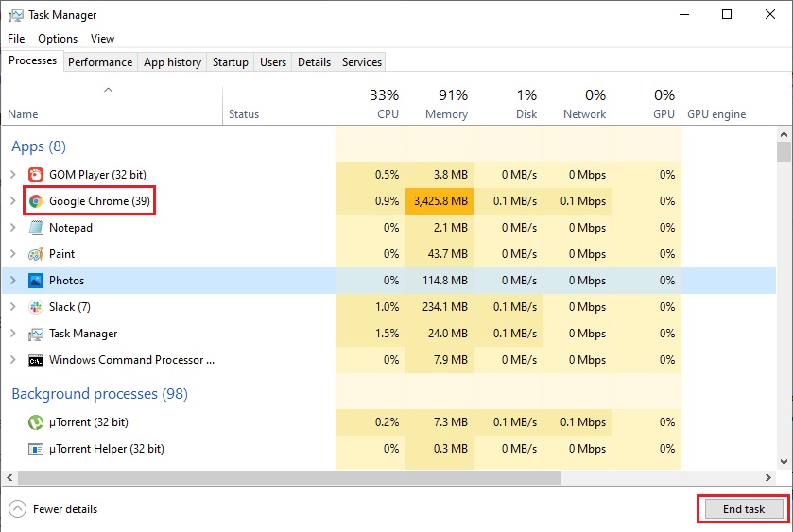Click the Paint palette icon
The image size is (793, 532).
point(35,254)
